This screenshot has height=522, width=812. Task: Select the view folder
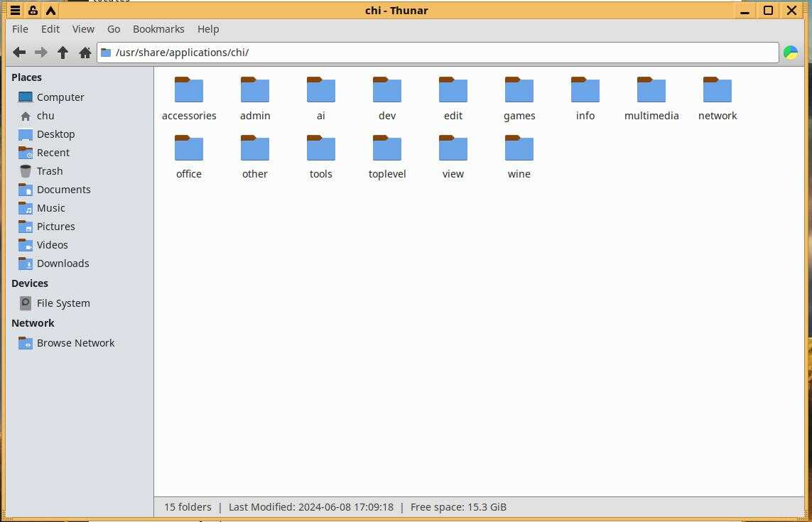pyautogui.click(x=453, y=148)
